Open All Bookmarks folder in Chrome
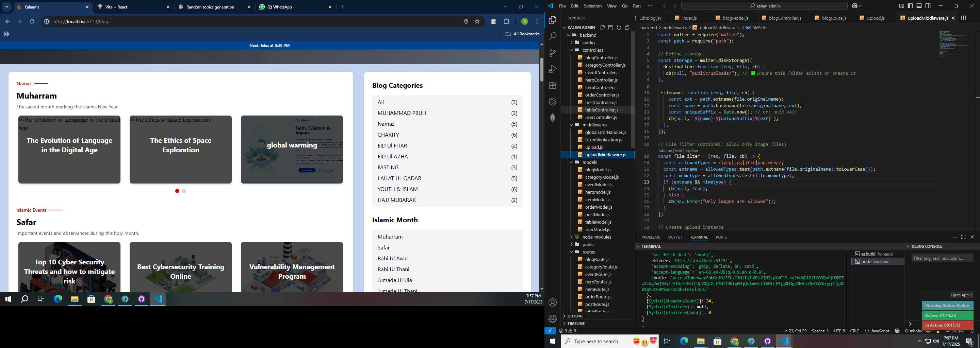 tap(522, 34)
